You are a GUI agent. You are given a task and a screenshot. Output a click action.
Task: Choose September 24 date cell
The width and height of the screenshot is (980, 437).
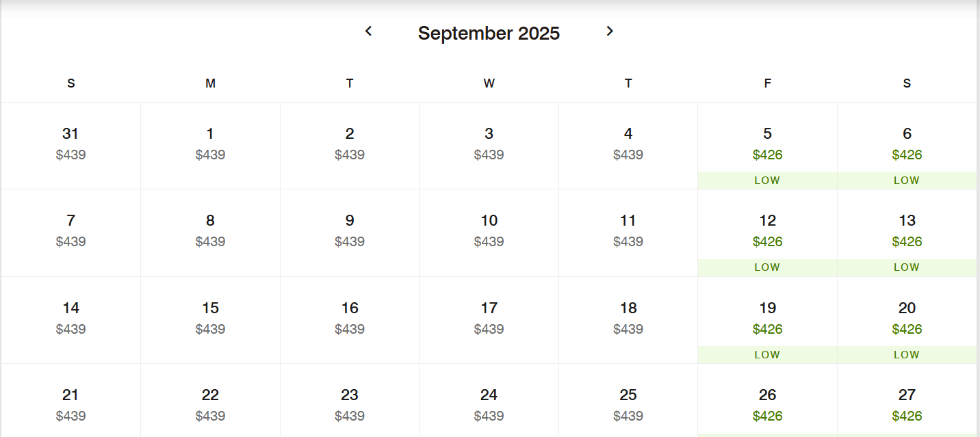[489, 401]
